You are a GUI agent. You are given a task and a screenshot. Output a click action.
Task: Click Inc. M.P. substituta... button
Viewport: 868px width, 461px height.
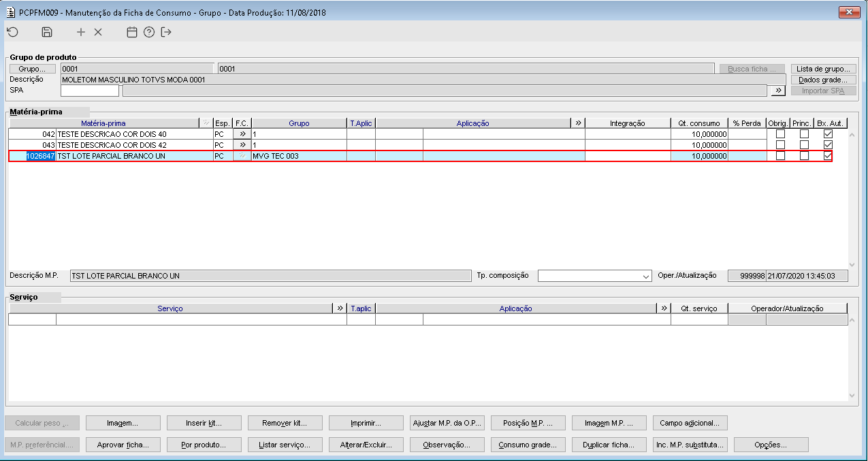[x=690, y=445]
